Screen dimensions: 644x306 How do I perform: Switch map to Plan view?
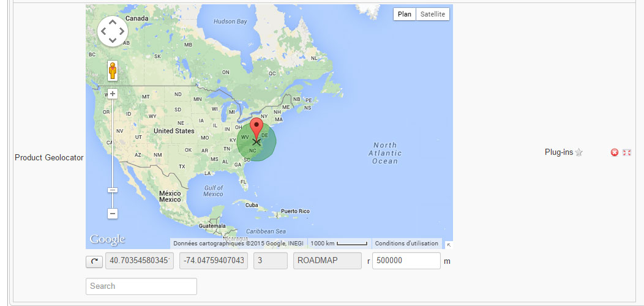pyautogui.click(x=405, y=14)
